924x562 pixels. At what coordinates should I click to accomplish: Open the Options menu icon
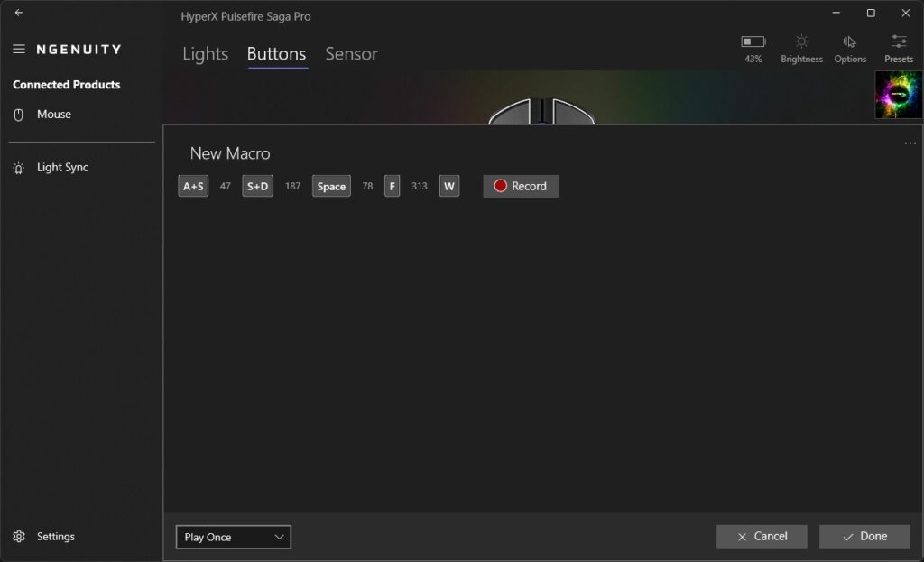coord(850,49)
